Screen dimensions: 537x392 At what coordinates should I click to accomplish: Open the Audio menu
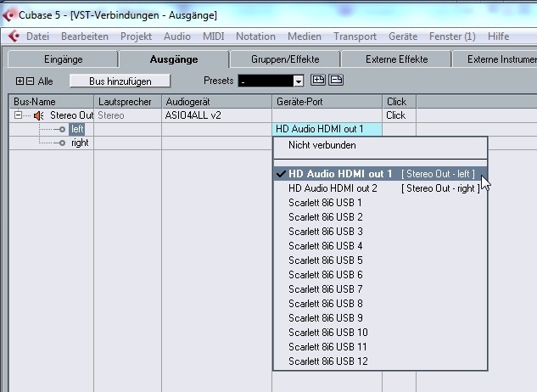click(x=177, y=36)
